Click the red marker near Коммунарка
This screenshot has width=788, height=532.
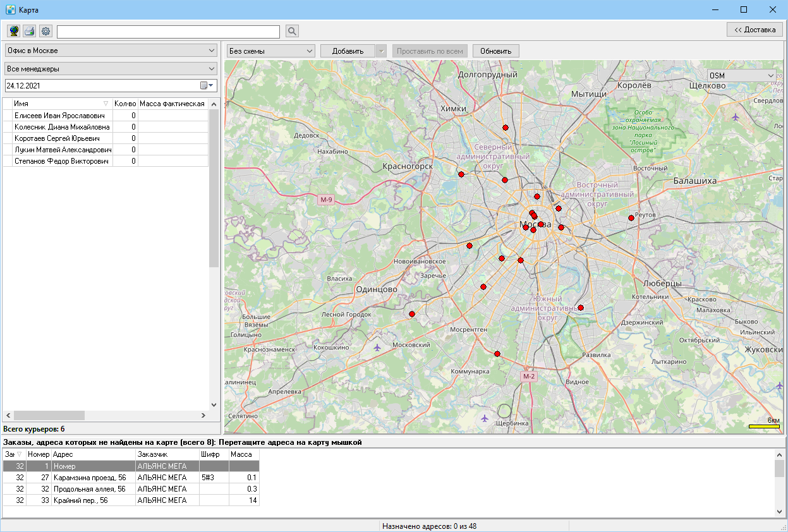click(x=497, y=354)
